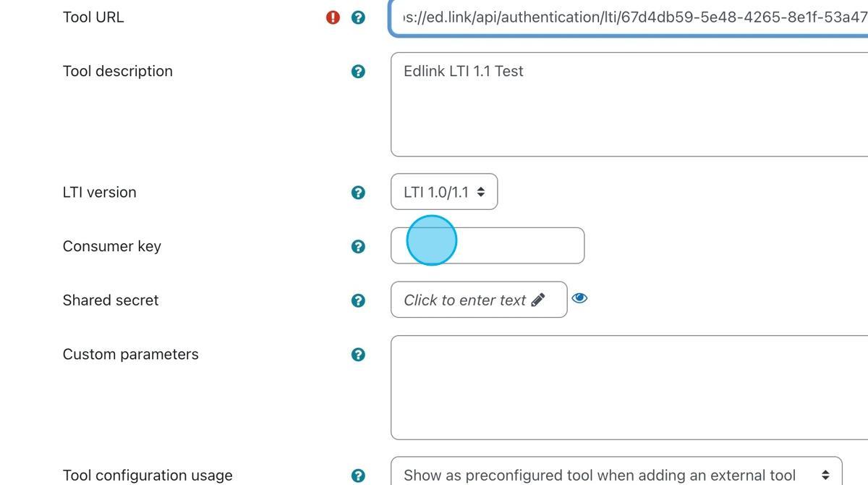The width and height of the screenshot is (868, 485).
Task: Open help for Tool configuration usage
Action: (x=358, y=476)
